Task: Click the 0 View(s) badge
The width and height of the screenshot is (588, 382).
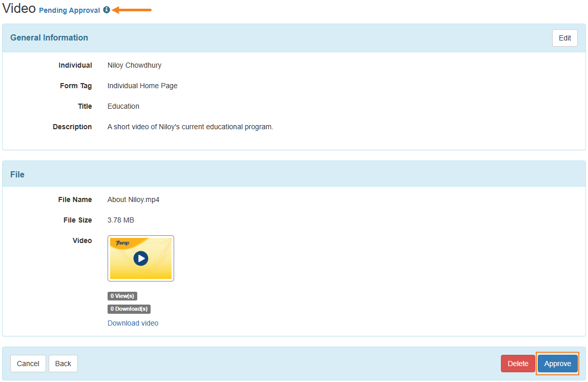Action: pyautogui.click(x=122, y=296)
